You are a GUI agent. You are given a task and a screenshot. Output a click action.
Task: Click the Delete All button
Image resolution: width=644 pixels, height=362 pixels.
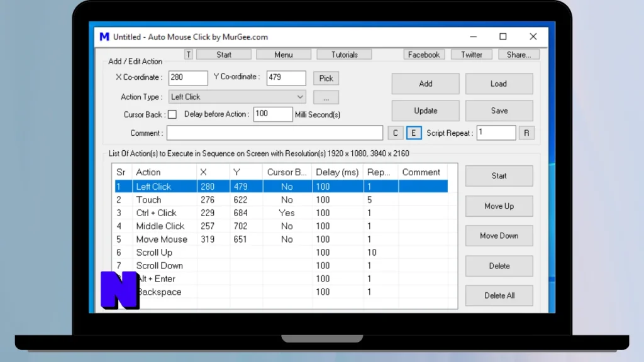click(x=499, y=295)
